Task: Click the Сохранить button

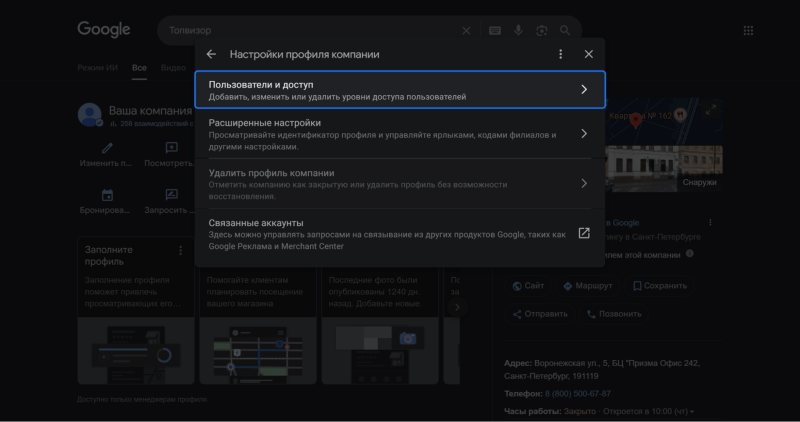Action: point(659,286)
